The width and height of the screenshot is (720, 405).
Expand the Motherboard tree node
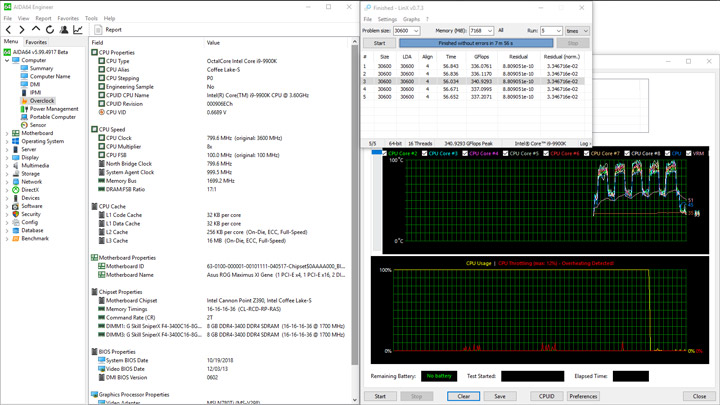(5, 133)
